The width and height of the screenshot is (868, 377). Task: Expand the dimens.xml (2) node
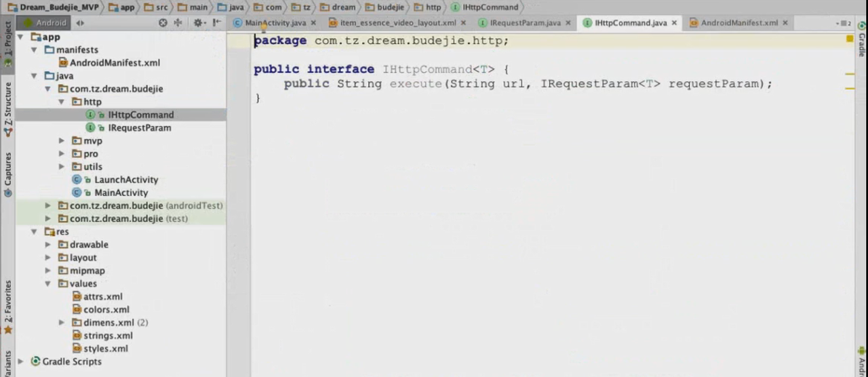click(61, 322)
